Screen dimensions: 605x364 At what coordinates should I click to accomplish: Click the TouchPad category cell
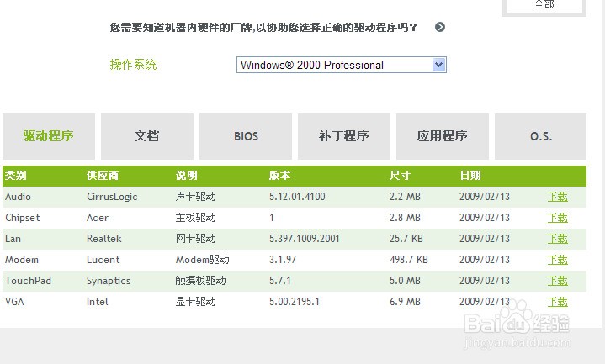click(28, 281)
